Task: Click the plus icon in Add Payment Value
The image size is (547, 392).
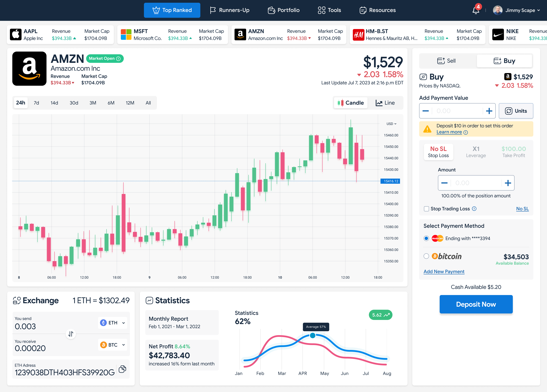Action: click(489, 111)
